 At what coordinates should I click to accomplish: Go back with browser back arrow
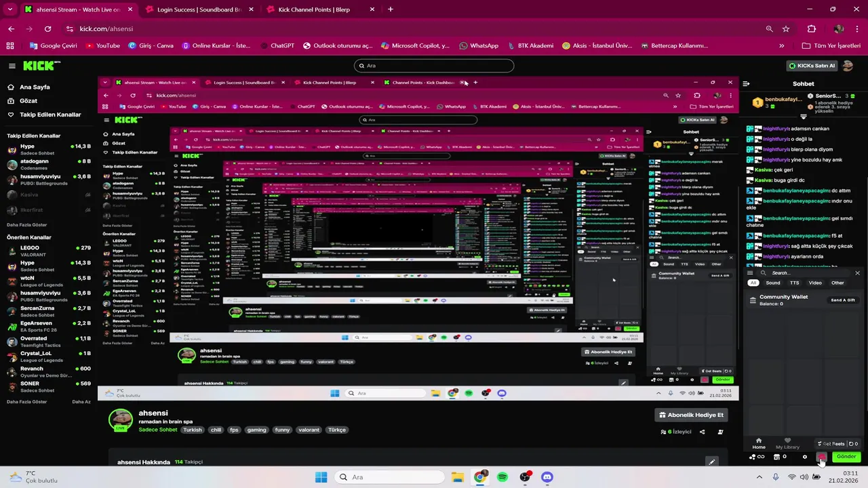[x=11, y=29]
